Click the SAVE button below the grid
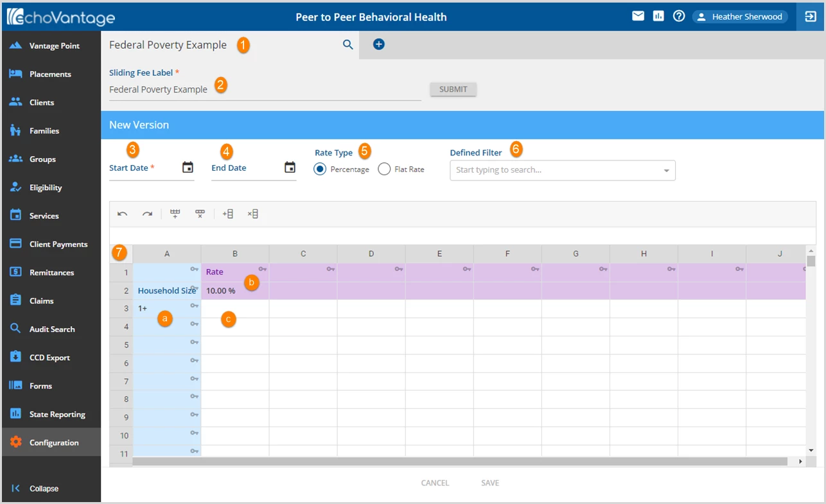The width and height of the screenshot is (826, 504). [490, 483]
